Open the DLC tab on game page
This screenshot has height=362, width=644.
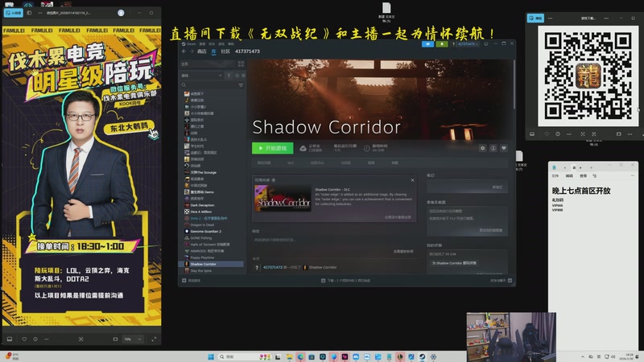pyautogui.click(x=291, y=163)
